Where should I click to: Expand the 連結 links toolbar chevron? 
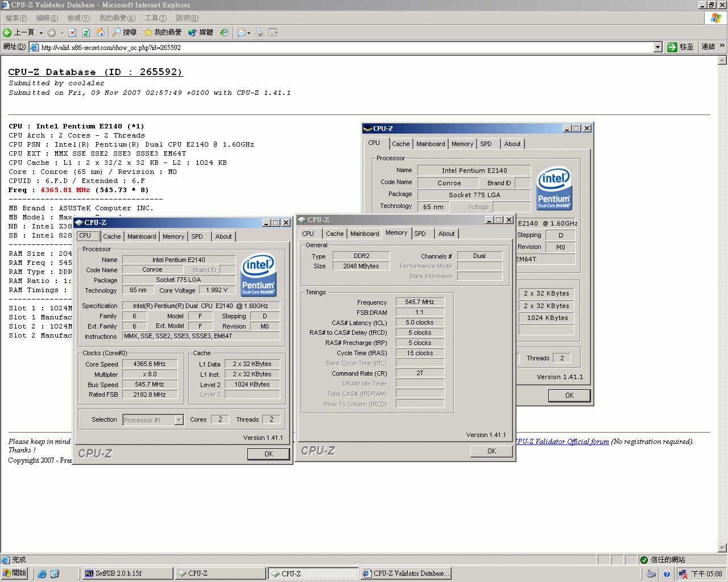pos(722,46)
